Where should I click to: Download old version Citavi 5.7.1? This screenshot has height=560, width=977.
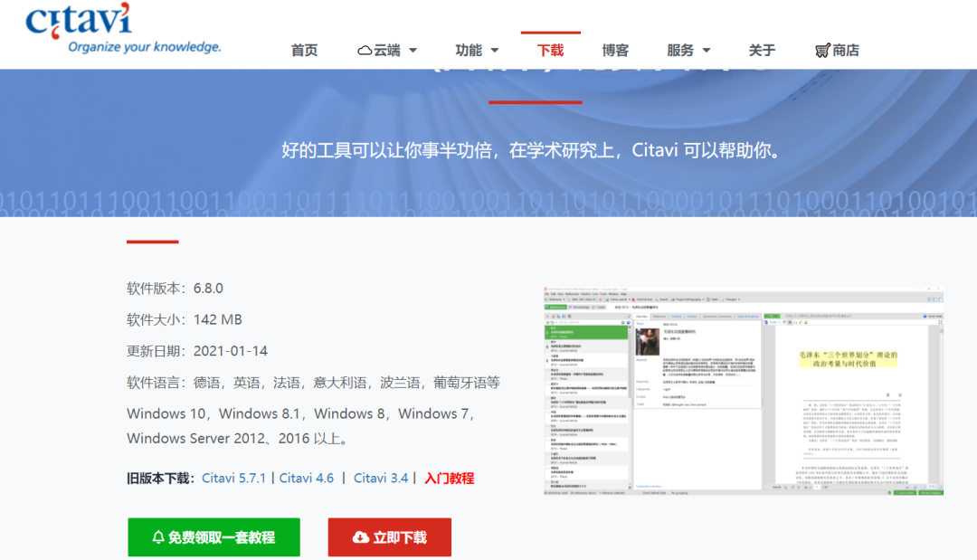tap(233, 478)
